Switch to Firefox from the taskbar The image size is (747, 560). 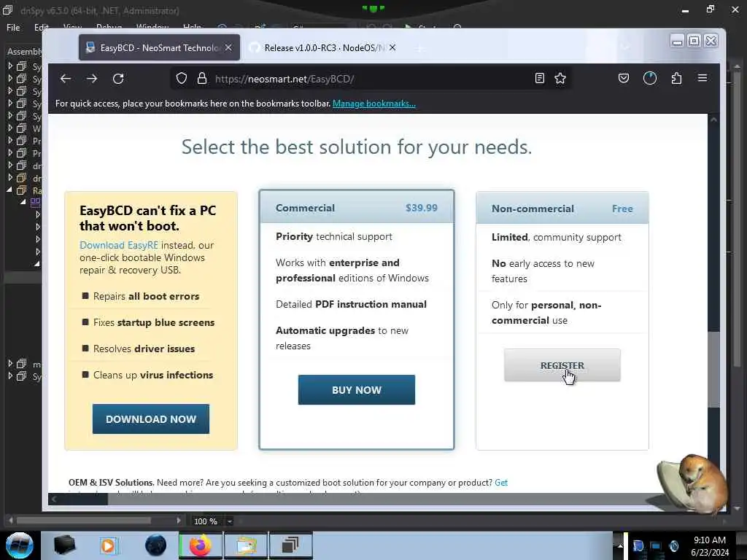[201, 545]
